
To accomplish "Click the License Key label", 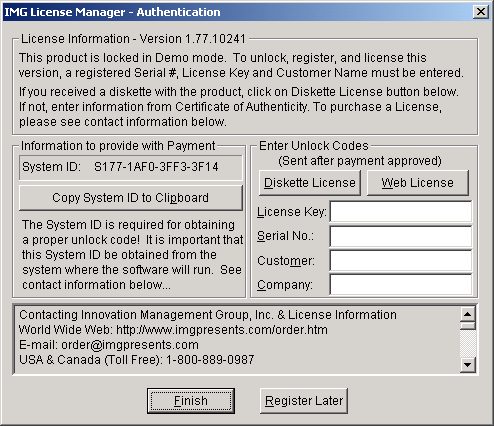I will pos(292,212).
